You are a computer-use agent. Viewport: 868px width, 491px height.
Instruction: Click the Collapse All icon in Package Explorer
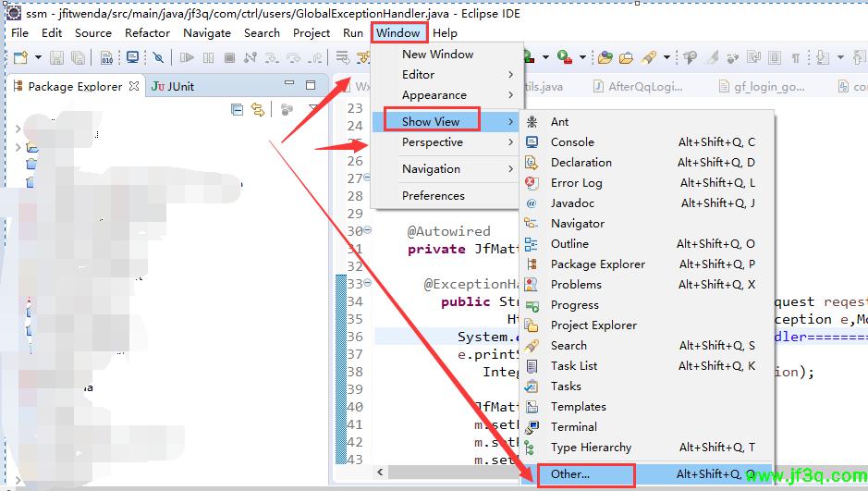click(x=238, y=109)
